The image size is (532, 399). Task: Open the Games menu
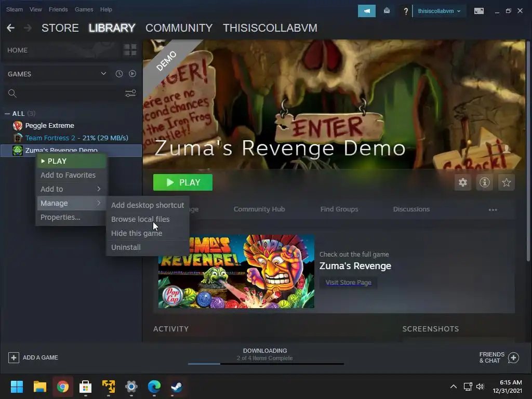pyautogui.click(x=84, y=9)
